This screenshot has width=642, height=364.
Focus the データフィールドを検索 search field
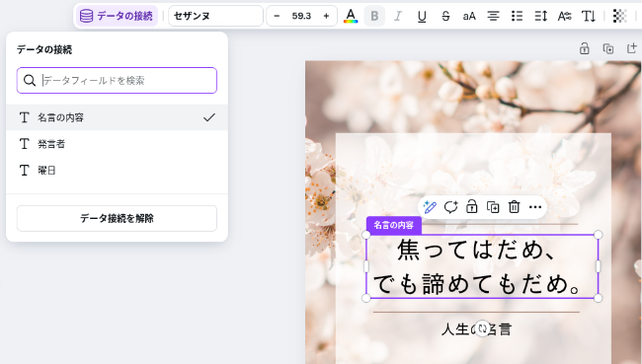(x=117, y=81)
